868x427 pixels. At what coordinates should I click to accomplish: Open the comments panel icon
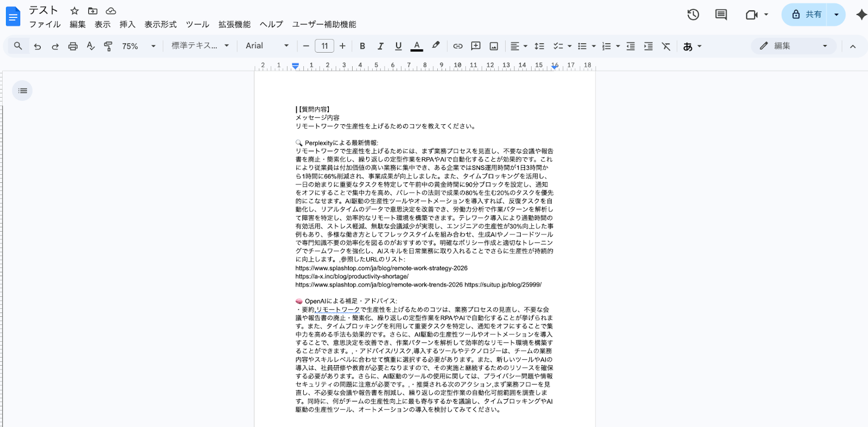(x=721, y=15)
